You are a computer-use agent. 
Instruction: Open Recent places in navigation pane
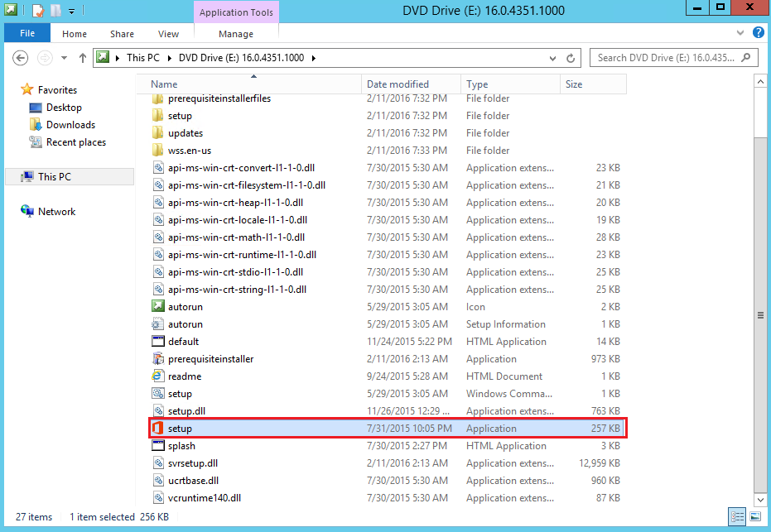(75, 142)
